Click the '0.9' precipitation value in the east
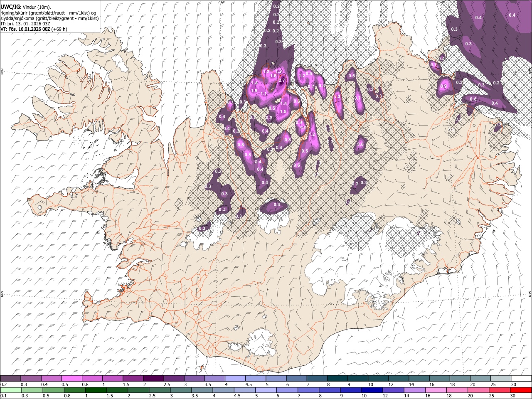The image size is (532, 399). click(443, 86)
